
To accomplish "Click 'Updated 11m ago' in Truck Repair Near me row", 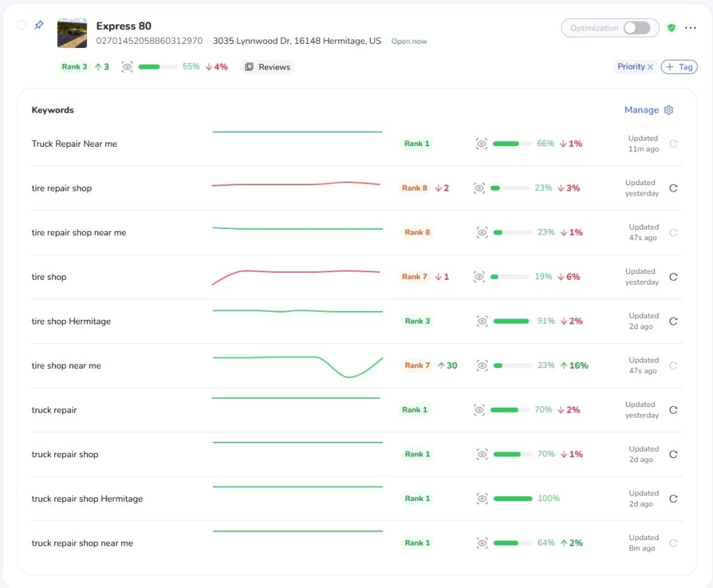I will 643,143.
